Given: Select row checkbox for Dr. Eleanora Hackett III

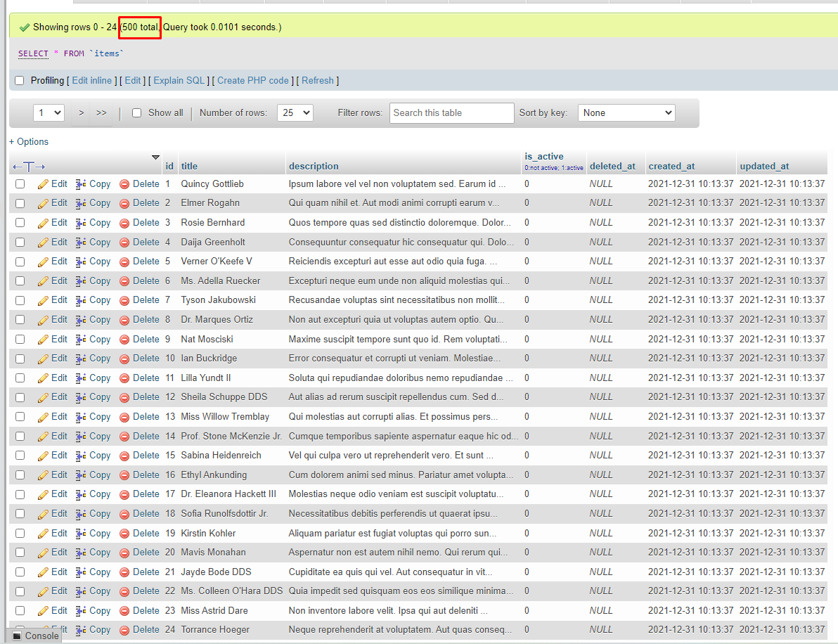Looking at the screenshot, I should pyautogui.click(x=20, y=494).
